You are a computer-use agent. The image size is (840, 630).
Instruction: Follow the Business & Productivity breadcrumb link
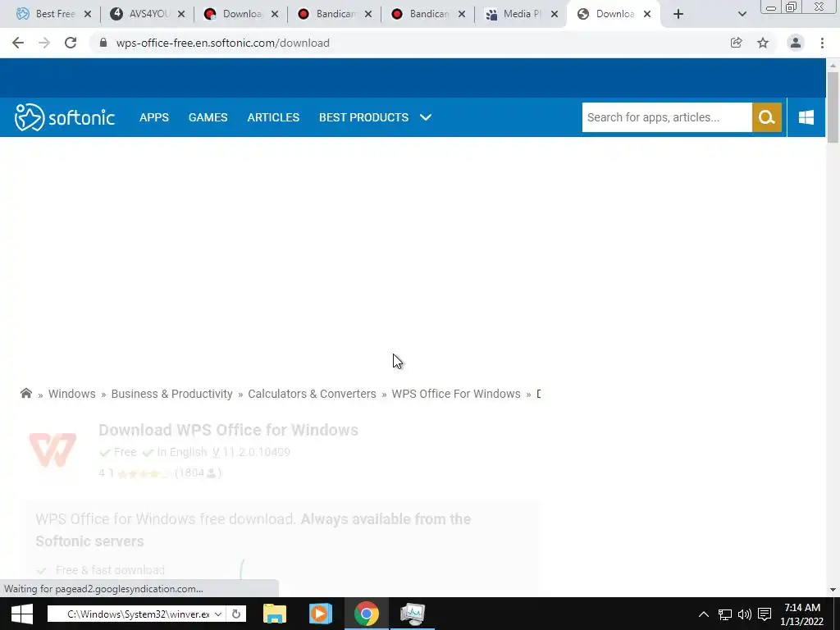point(172,394)
